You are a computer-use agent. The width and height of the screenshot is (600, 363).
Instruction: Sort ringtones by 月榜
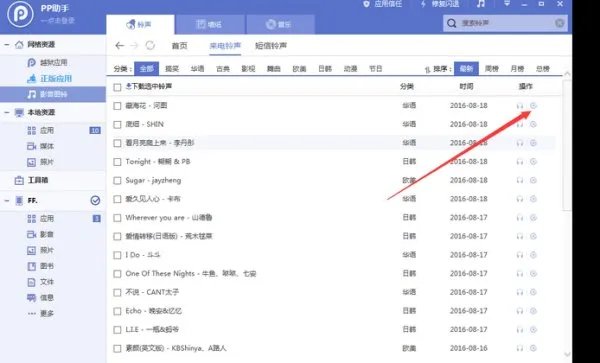[517, 69]
